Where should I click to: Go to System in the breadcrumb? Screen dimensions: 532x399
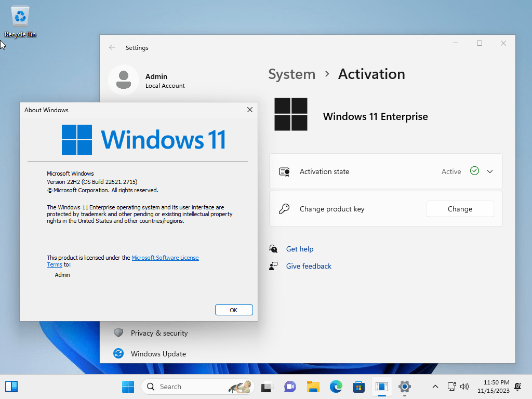pos(292,74)
